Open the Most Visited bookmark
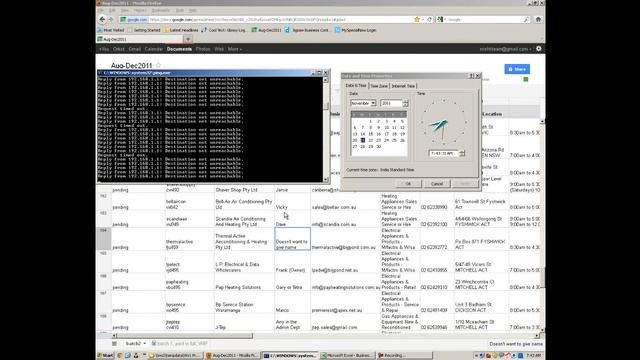 click(111, 30)
